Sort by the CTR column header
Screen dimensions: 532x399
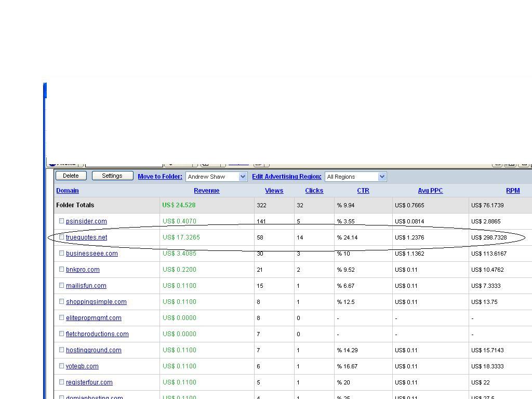click(x=363, y=191)
